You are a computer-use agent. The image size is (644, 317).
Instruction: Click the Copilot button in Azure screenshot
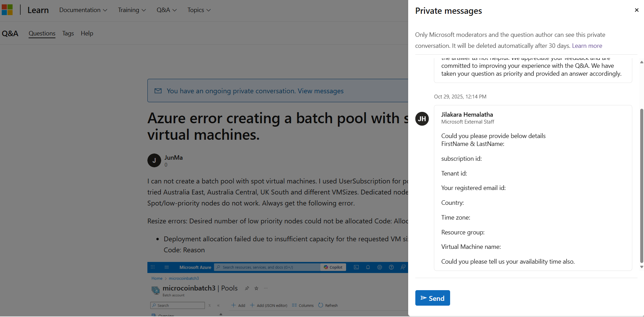tap(333, 267)
